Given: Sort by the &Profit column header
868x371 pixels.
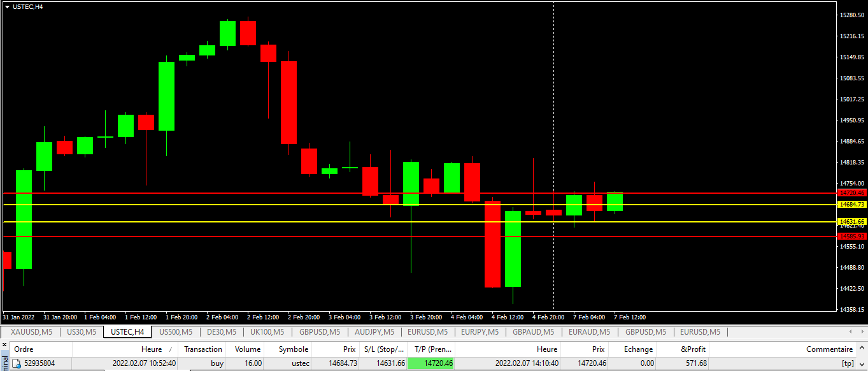Looking at the screenshot, I should pos(682,349).
